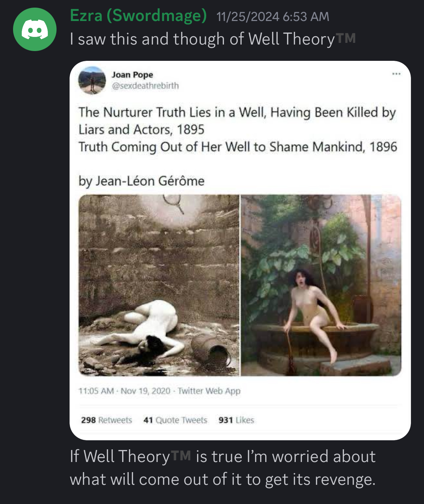Viewport: 424px width, 504px height.
Task: View the 298 Retweets list
Action: (107, 420)
